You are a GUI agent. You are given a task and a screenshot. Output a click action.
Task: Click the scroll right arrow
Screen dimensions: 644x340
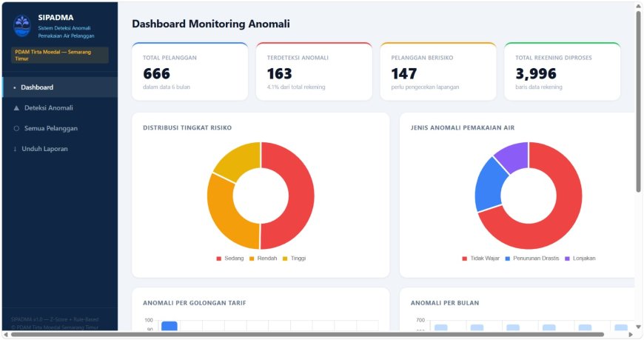click(631, 335)
